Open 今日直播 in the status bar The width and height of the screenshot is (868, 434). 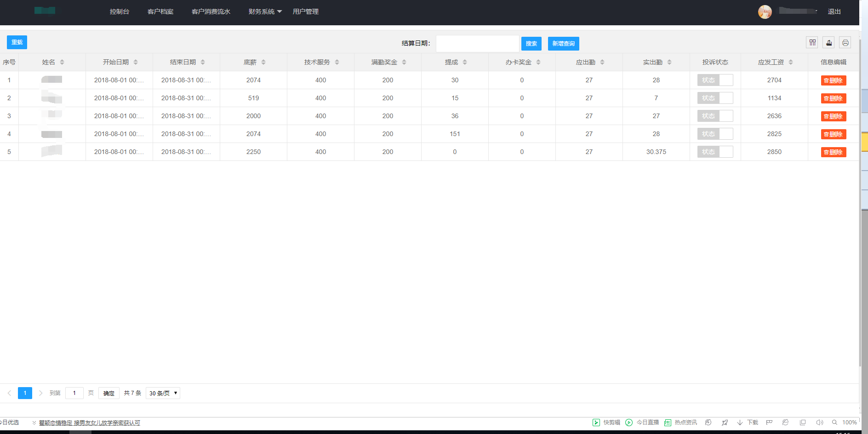(642, 423)
